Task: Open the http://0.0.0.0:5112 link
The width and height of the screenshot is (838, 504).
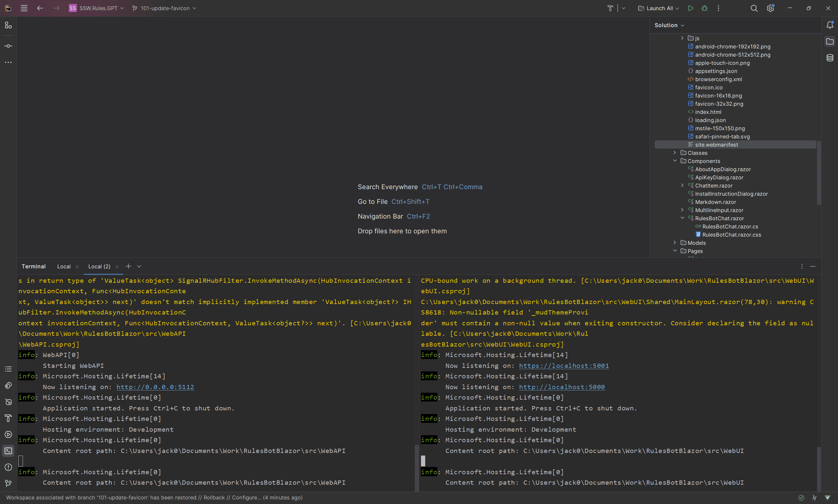Action: point(155,387)
